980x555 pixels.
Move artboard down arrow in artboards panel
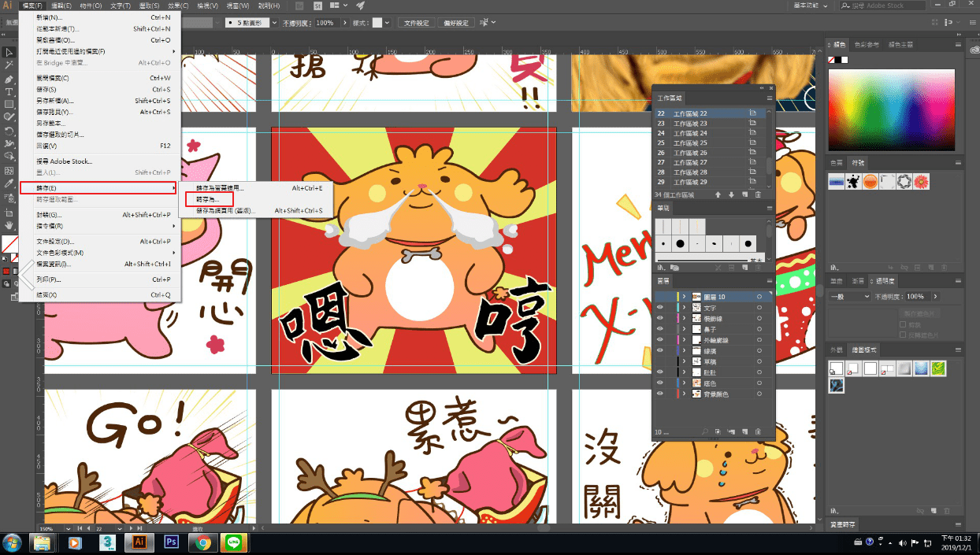(x=732, y=194)
